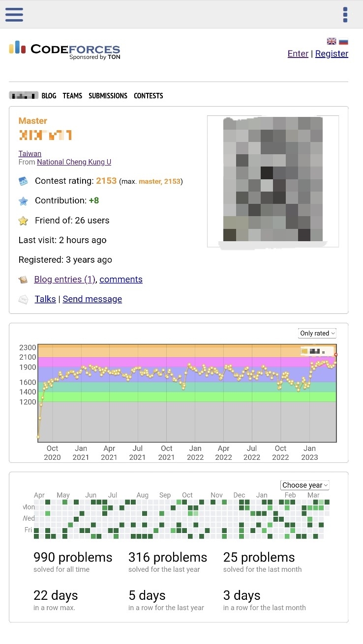The image size is (363, 644).
Task: Expand the 'Only rated' dropdown
Action: (317, 333)
